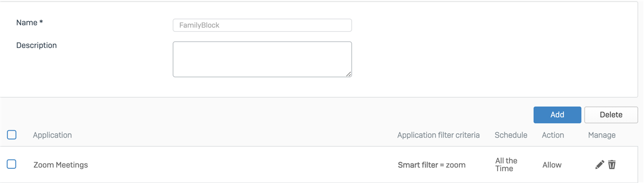This screenshot has width=644, height=183.
Task: Click the Description box resize handle
Action: pyautogui.click(x=349, y=74)
